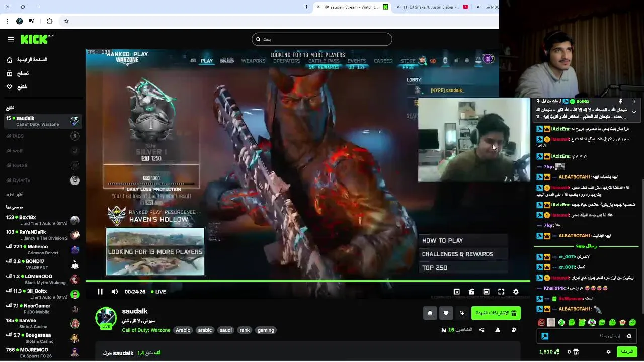The image size is (644, 362).
Task: Open chat settings gear
Action: click(x=608, y=352)
